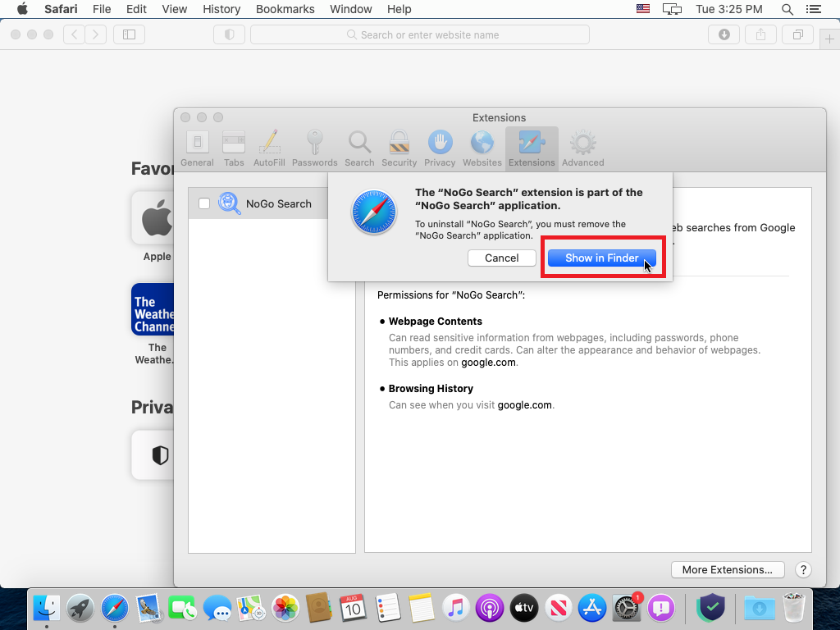Image resolution: width=840 pixels, height=630 pixels.
Task: Open the File menu
Action: point(102,9)
